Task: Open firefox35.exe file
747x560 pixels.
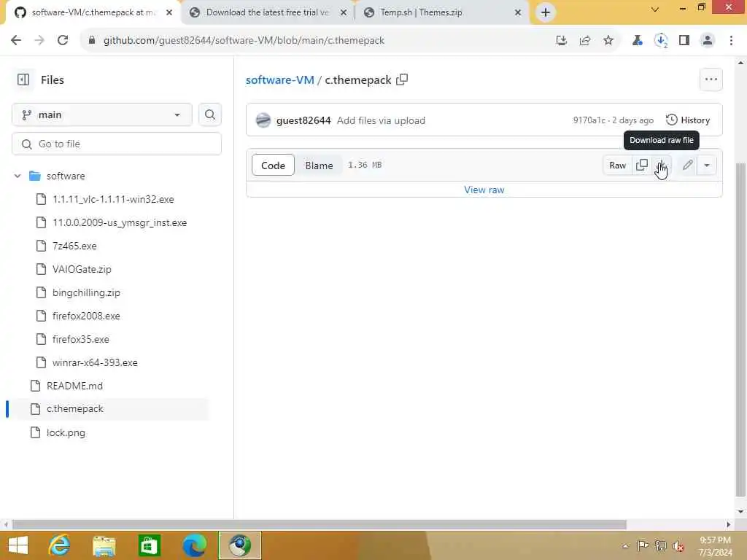Action: pos(80,339)
